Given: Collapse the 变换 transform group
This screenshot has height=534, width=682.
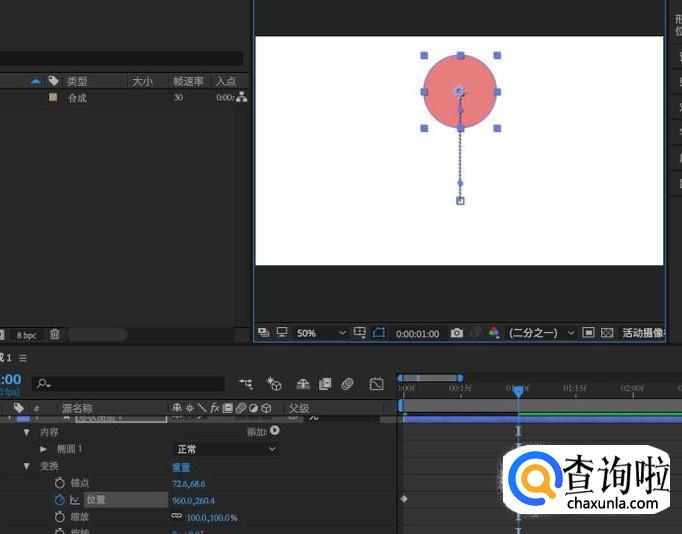Looking at the screenshot, I should coord(27,467).
